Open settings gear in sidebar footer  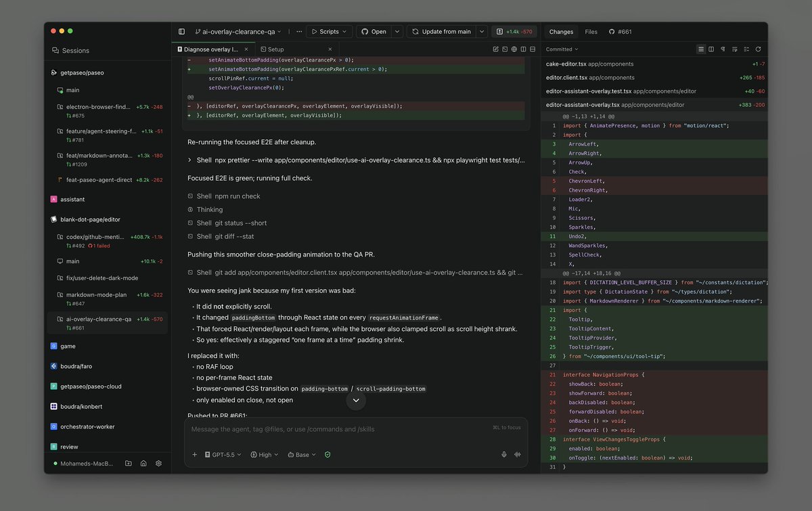pos(158,464)
